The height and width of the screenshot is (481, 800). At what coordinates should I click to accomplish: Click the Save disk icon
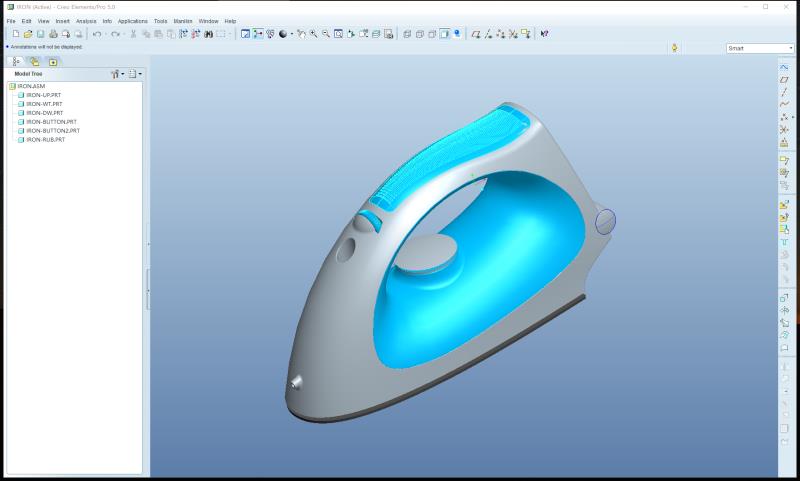40,34
